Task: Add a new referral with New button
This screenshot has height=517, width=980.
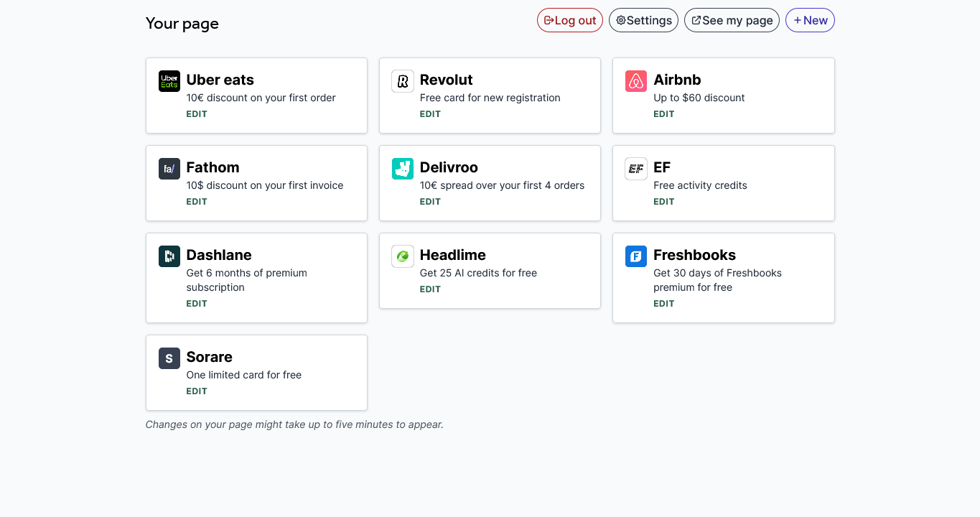Action: click(x=810, y=20)
